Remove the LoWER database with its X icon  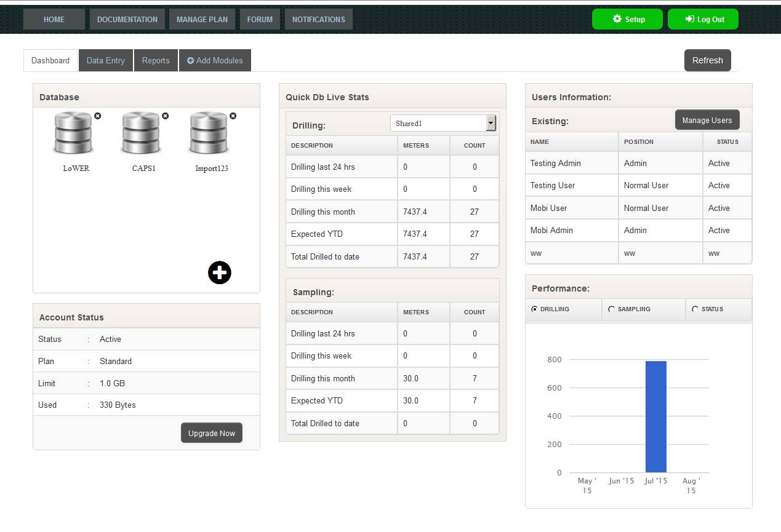[97, 116]
